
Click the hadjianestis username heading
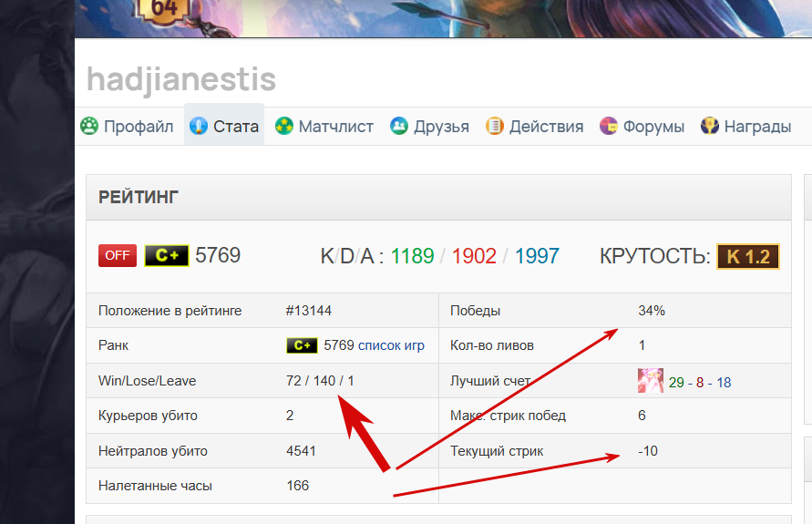[181, 79]
